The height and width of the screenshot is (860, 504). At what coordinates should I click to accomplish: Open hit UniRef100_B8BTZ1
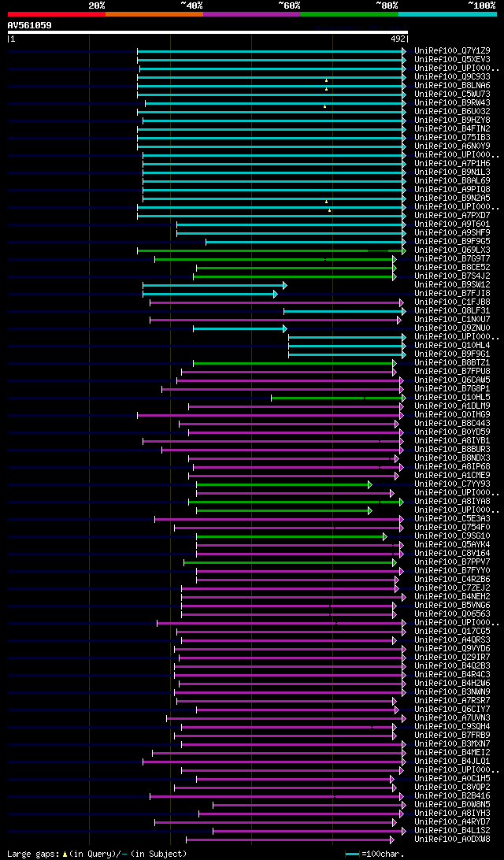(453, 363)
